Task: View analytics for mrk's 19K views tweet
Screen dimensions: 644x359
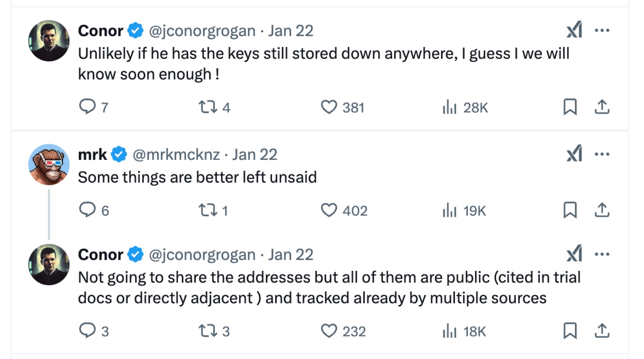Action: click(x=449, y=210)
